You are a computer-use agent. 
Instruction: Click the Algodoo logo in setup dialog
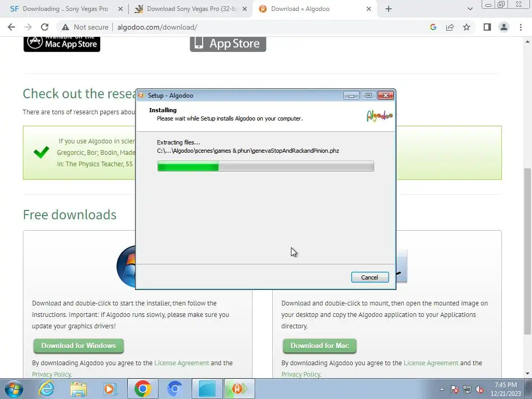point(379,116)
